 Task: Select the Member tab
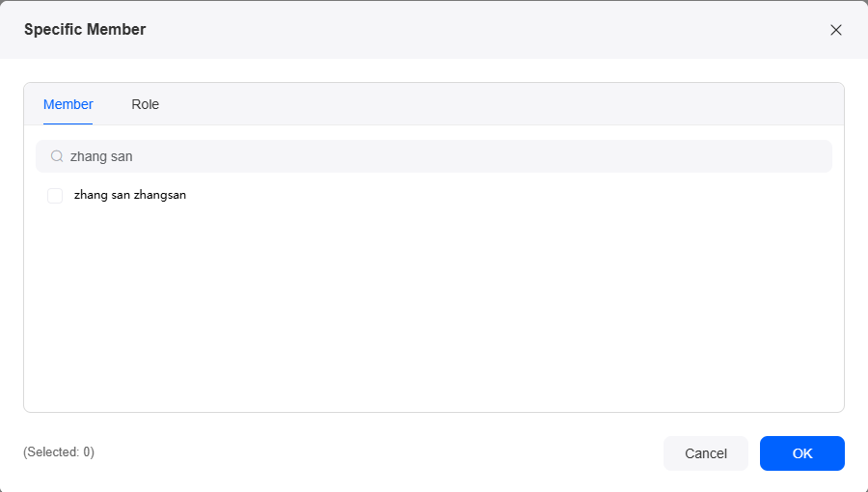(x=68, y=104)
